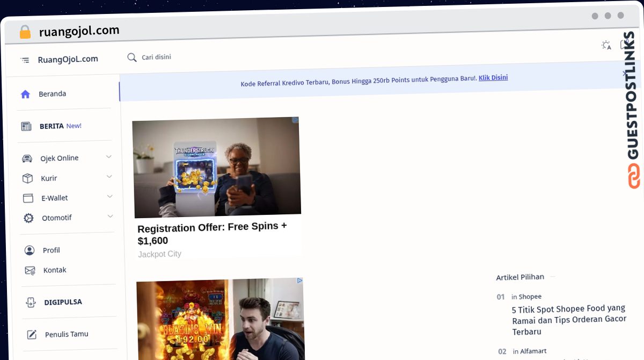The width and height of the screenshot is (644, 360).
Task: Select Otomotif in sidebar
Action: click(x=57, y=218)
